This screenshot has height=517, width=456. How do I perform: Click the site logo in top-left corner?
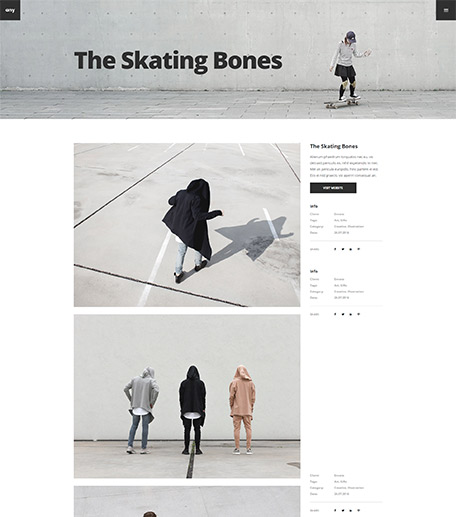[10, 10]
